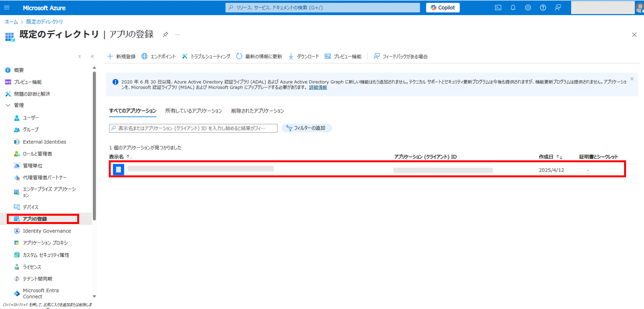Focus the global resource search box
Screen dimensions: 644x309
click(x=322, y=8)
